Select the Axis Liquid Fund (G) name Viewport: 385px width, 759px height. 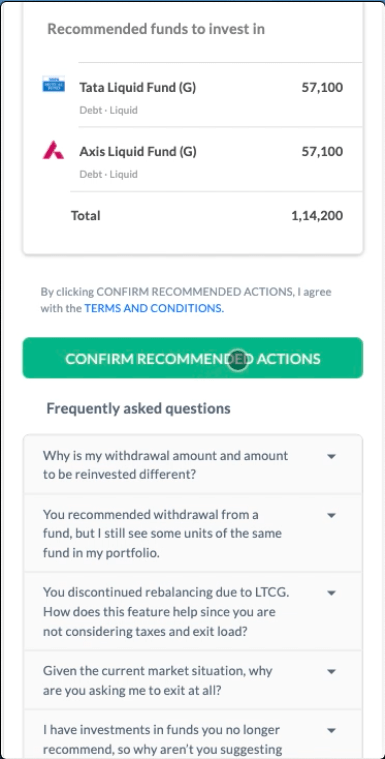138,152
